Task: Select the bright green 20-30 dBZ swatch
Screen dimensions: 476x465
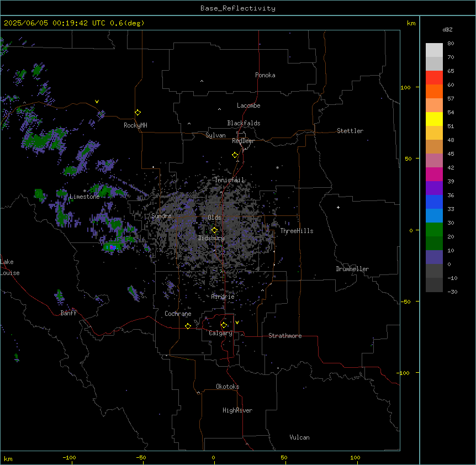Action: point(434,230)
